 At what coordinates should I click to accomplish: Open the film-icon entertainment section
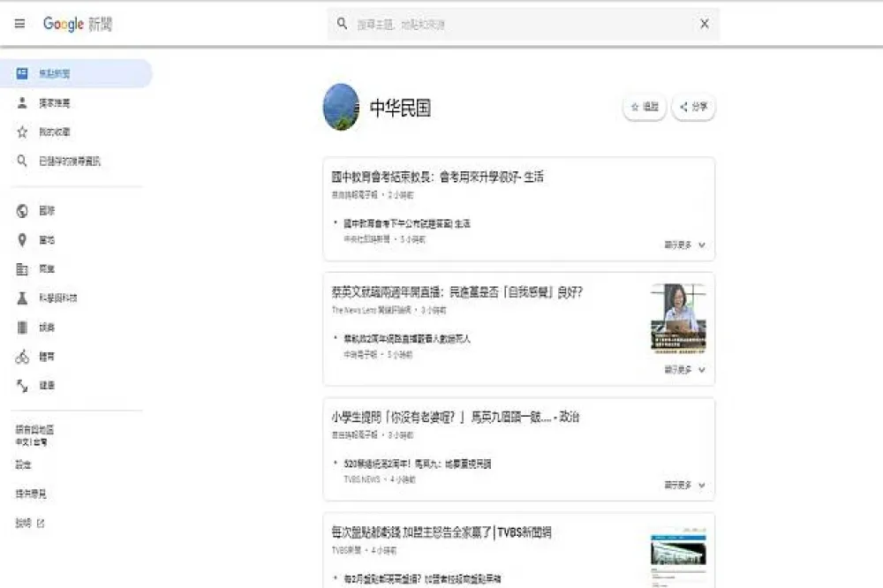coord(35,328)
